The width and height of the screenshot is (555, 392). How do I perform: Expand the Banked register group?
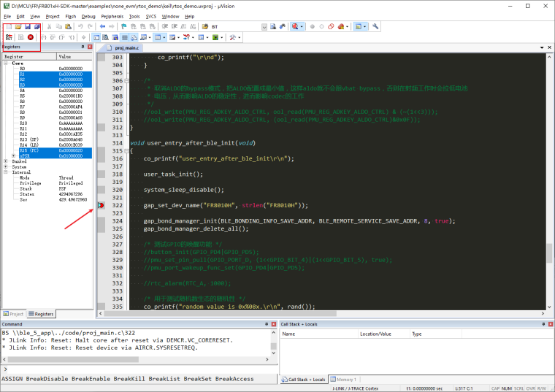(6, 161)
